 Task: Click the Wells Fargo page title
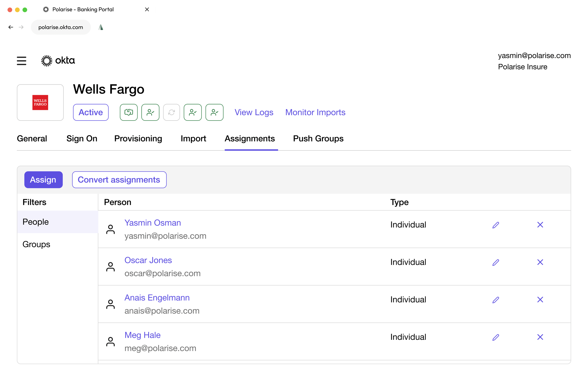point(109,89)
